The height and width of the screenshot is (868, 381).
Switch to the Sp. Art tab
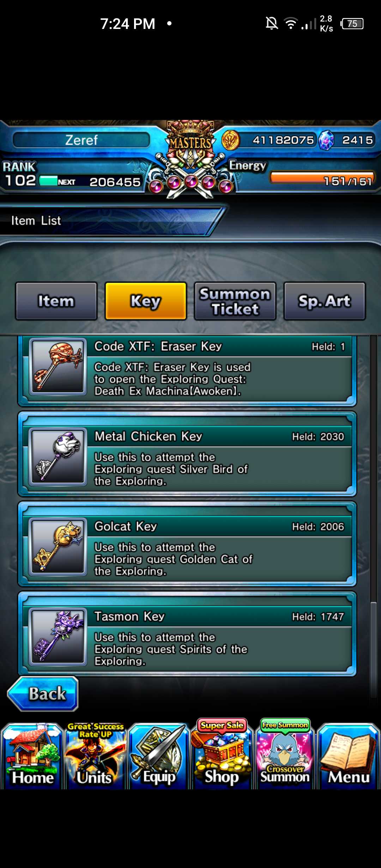point(325,301)
